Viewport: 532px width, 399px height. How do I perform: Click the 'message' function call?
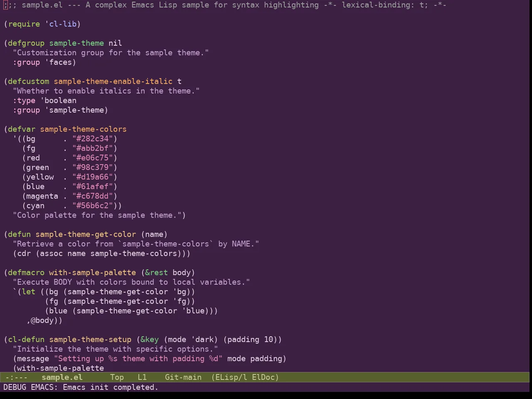33,359
